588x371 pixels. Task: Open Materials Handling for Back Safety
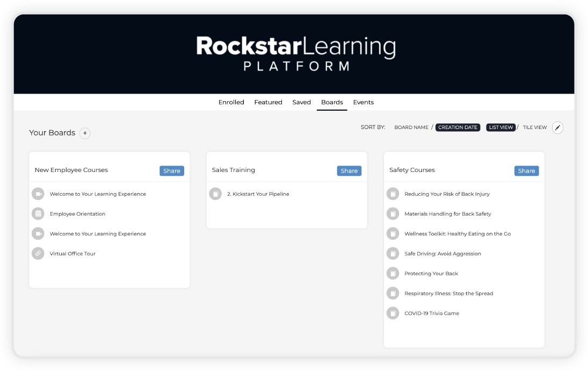point(448,213)
